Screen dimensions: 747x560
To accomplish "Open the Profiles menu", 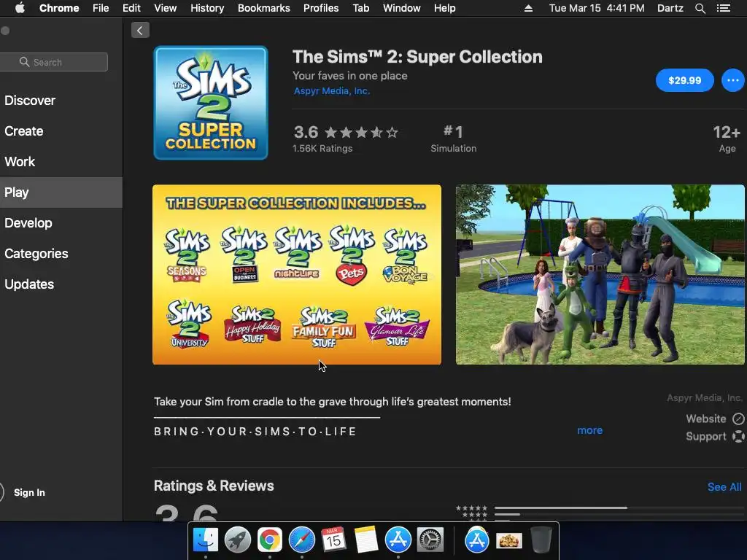I will 321,8.
